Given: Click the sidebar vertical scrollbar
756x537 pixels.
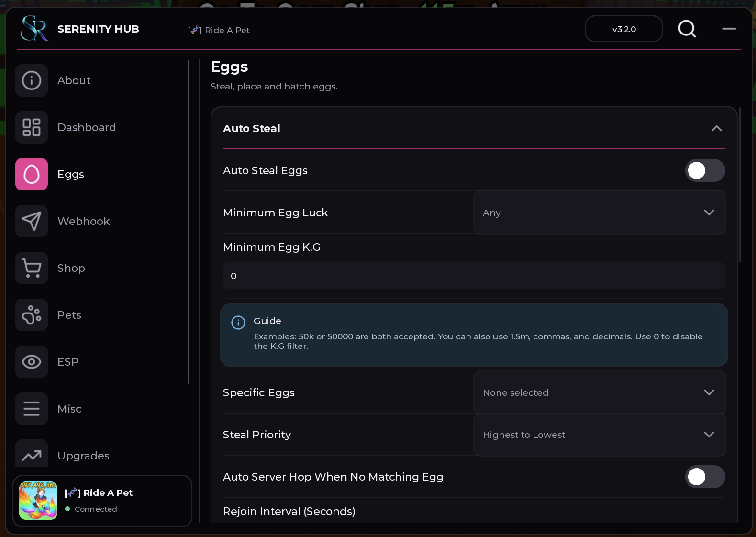Looking at the screenshot, I should point(189,222).
